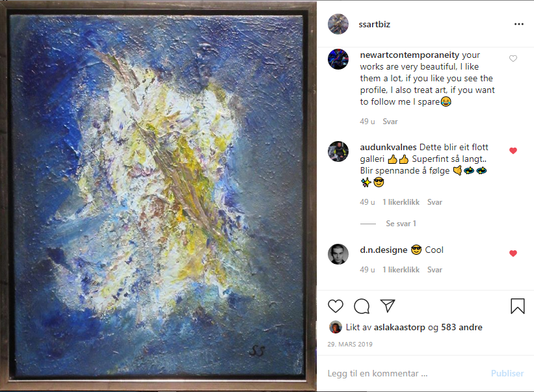534x392 pixels.
Task: Expand 'Se svar 1' replies
Action: point(401,224)
